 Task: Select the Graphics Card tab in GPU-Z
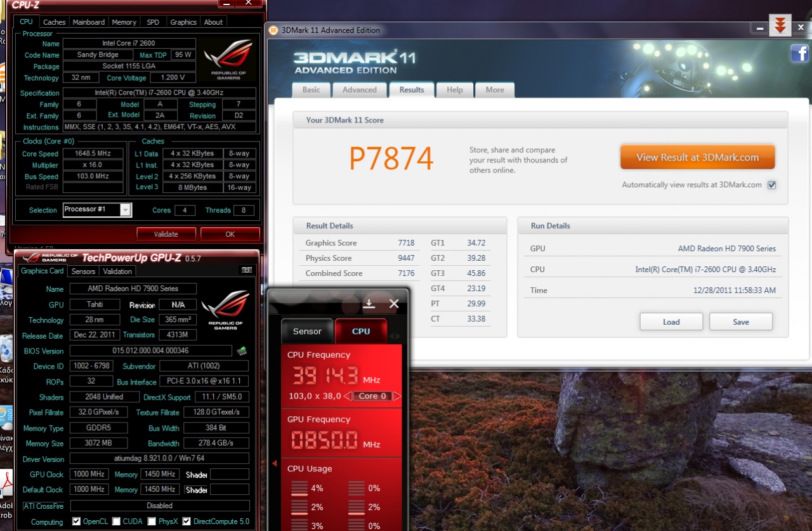click(x=42, y=270)
